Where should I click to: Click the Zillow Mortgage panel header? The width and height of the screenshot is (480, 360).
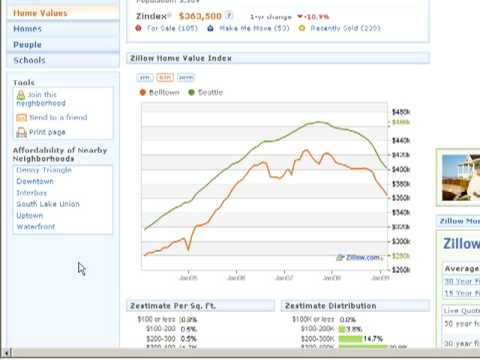click(x=458, y=221)
